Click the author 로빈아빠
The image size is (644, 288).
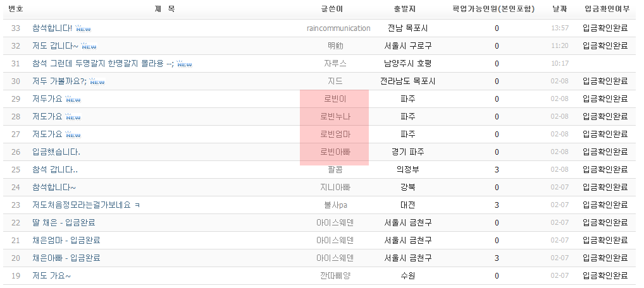click(335, 152)
